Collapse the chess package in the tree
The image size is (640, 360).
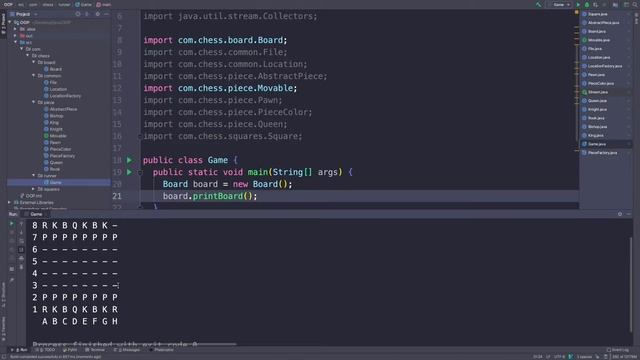point(28,56)
